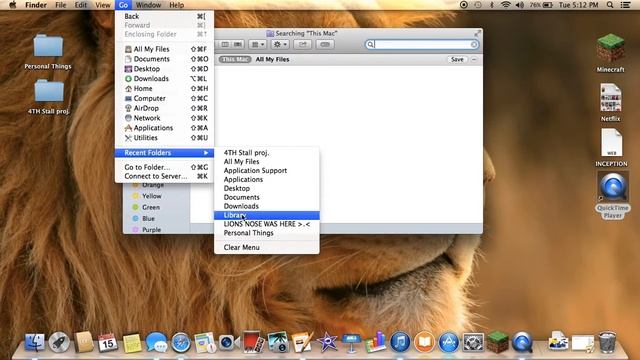
Task: Clear search field with X button
Action: coord(474,44)
